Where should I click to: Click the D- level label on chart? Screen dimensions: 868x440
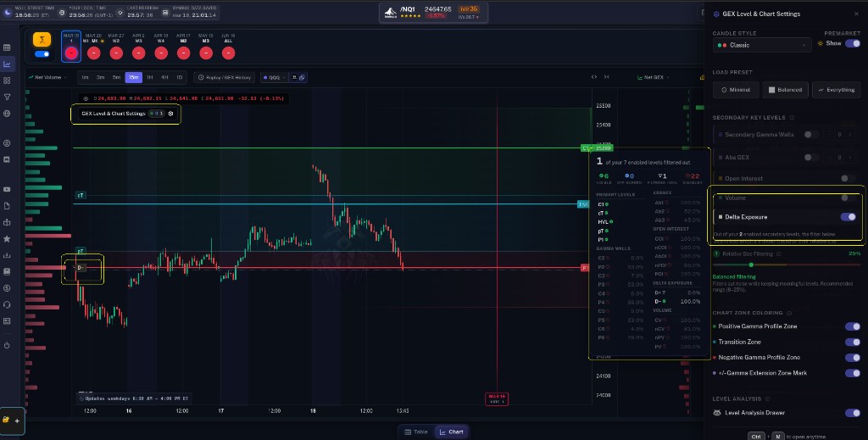coord(80,268)
